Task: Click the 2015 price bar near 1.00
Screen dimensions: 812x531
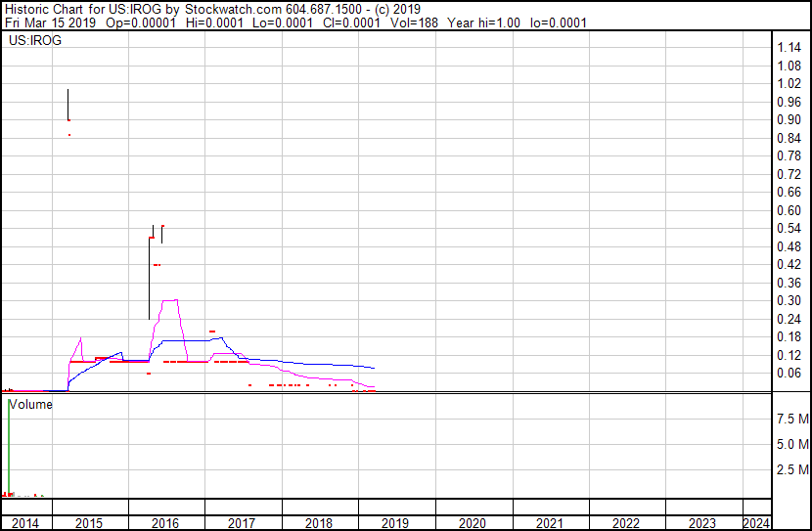Action: pos(68,103)
